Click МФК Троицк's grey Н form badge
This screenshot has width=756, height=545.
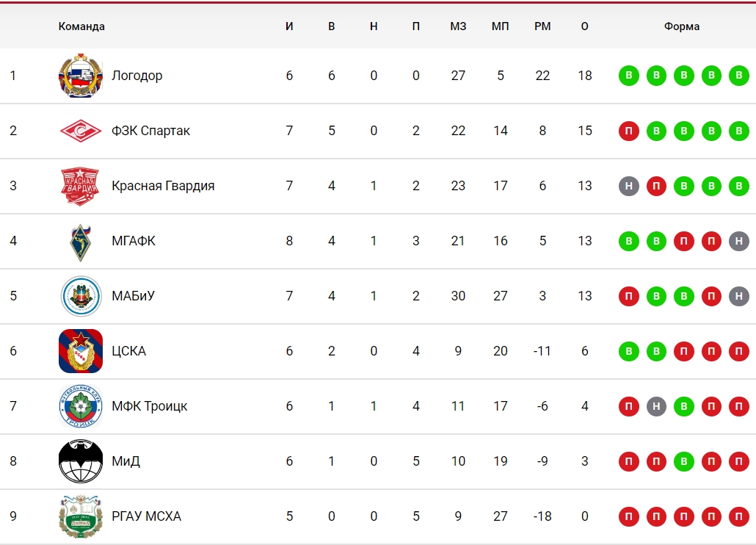[656, 407]
